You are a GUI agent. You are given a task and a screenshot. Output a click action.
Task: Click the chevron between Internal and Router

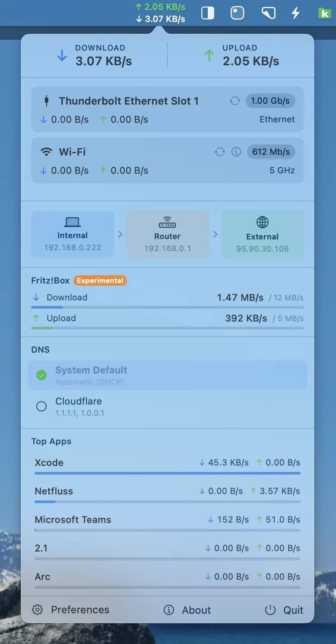120,234
